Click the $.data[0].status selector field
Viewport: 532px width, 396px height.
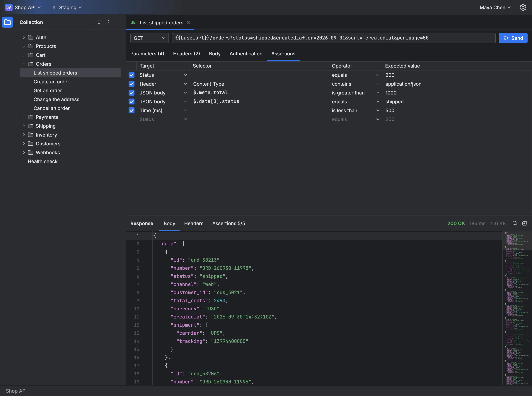pyautogui.click(x=259, y=102)
